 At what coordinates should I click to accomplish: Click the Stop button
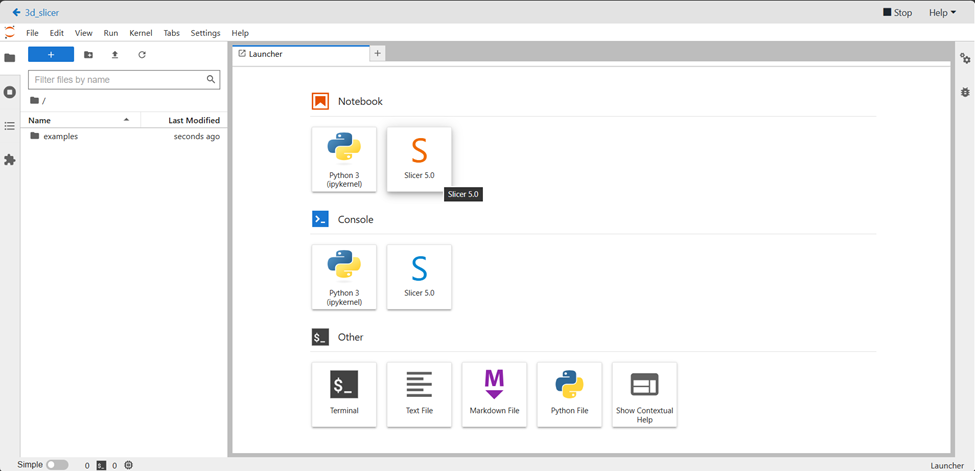[x=897, y=12]
